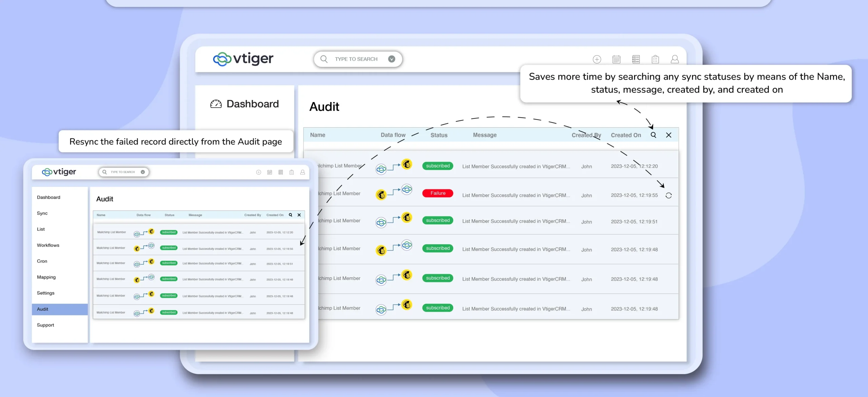Open the clipboard tasks icon in large top bar
This screenshot has height=397, width=868.
click(x=655, y=59)
